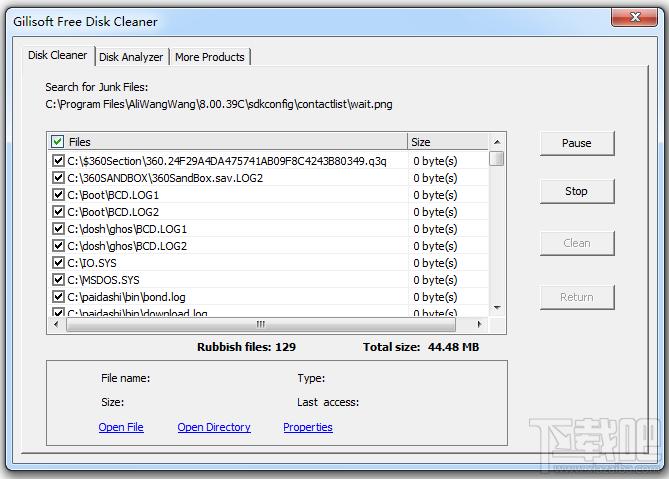Uncheck the C:\MSDOS.SYS checkbox
Viewport: 669px width, 479px height.
point(58,280)
